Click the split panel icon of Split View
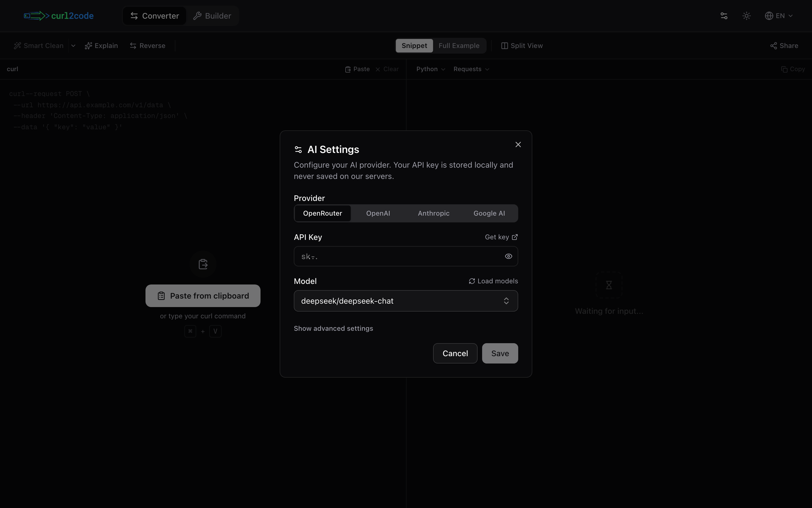This screenshot has width=812, height=508. tap(504, 46)
